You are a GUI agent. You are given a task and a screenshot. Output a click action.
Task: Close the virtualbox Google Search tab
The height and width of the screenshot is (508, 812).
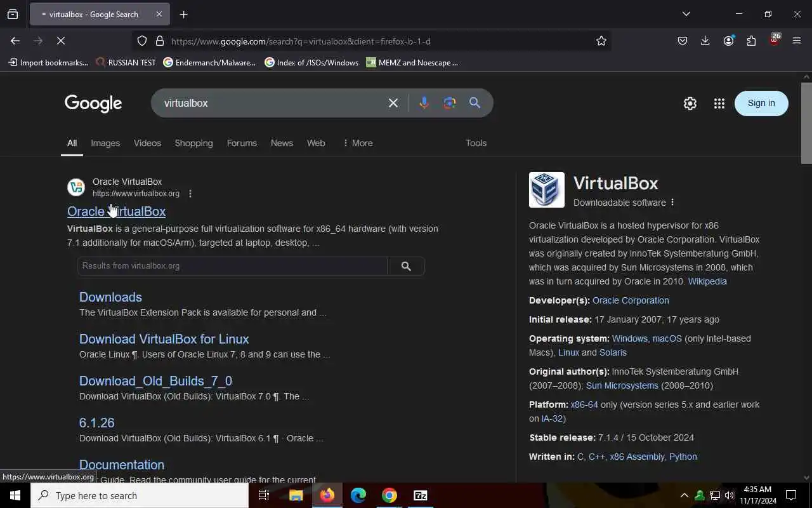tap(159, 14)
